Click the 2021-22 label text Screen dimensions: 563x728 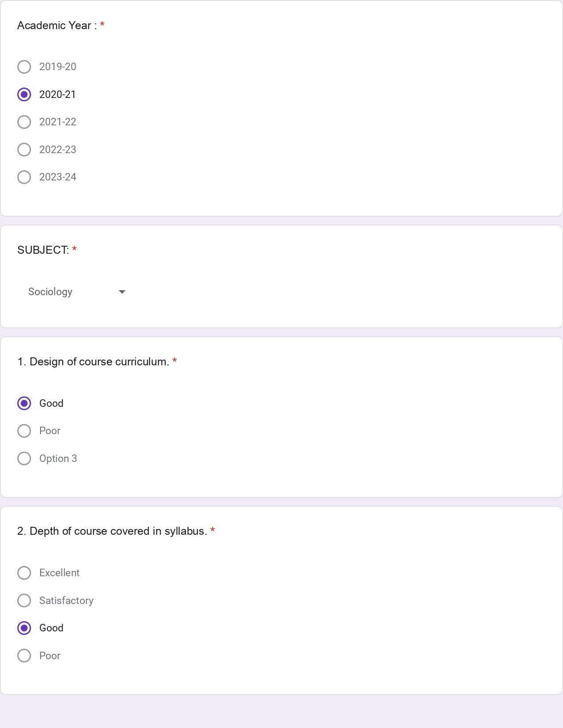point(58,122)
